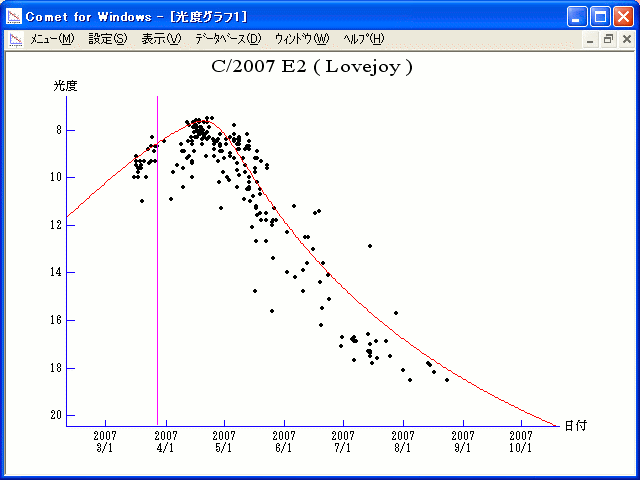Minimize the inner graph document window

(590, 40)
